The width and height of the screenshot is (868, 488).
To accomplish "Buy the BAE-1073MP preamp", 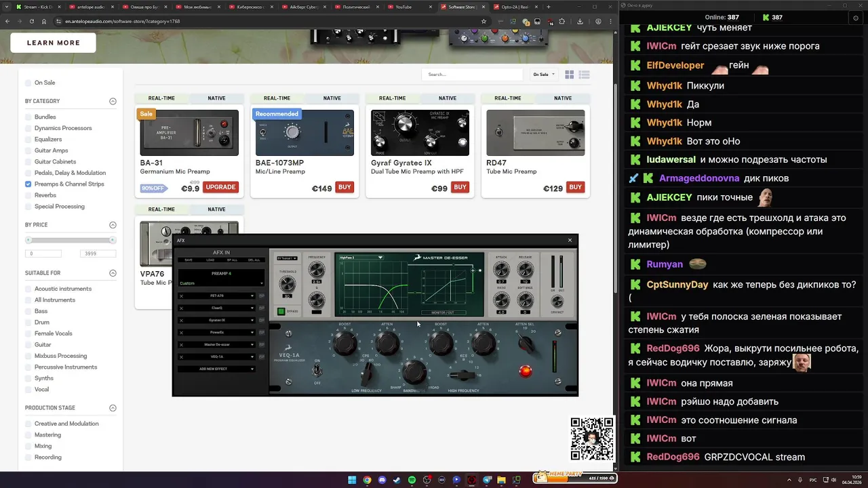I will (x=344, y=187).
